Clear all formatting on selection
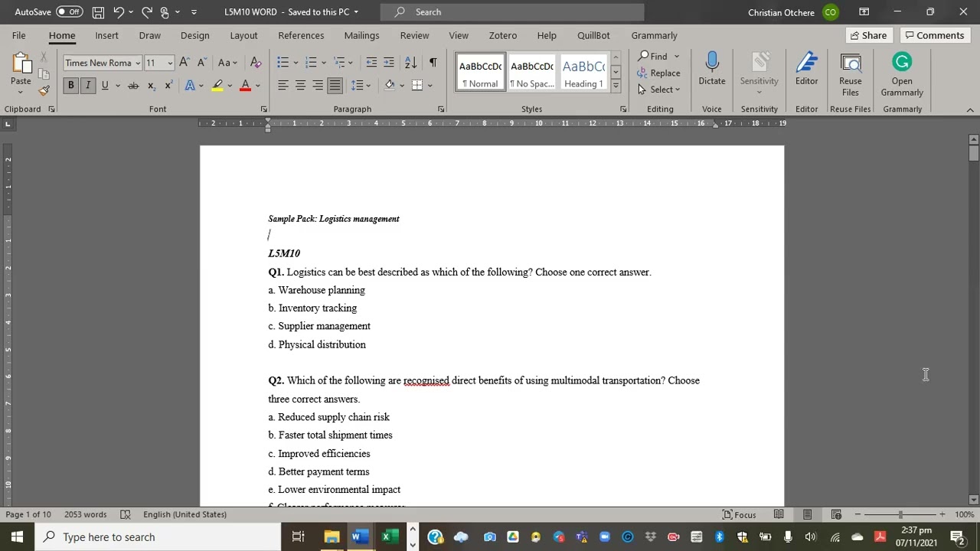The width and height of the screenshot is (980, 551). click(256, 63)
